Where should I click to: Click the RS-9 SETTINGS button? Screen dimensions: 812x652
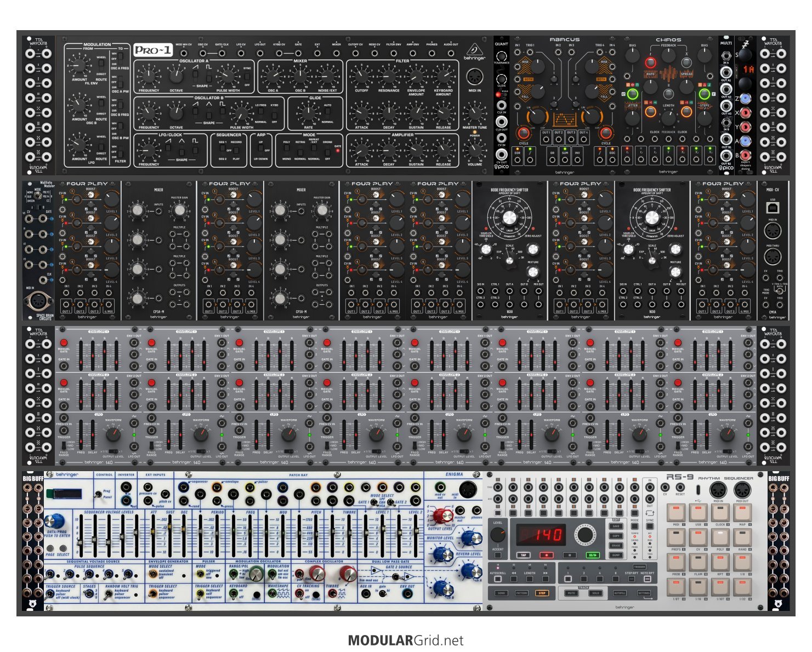coord(644,593)
